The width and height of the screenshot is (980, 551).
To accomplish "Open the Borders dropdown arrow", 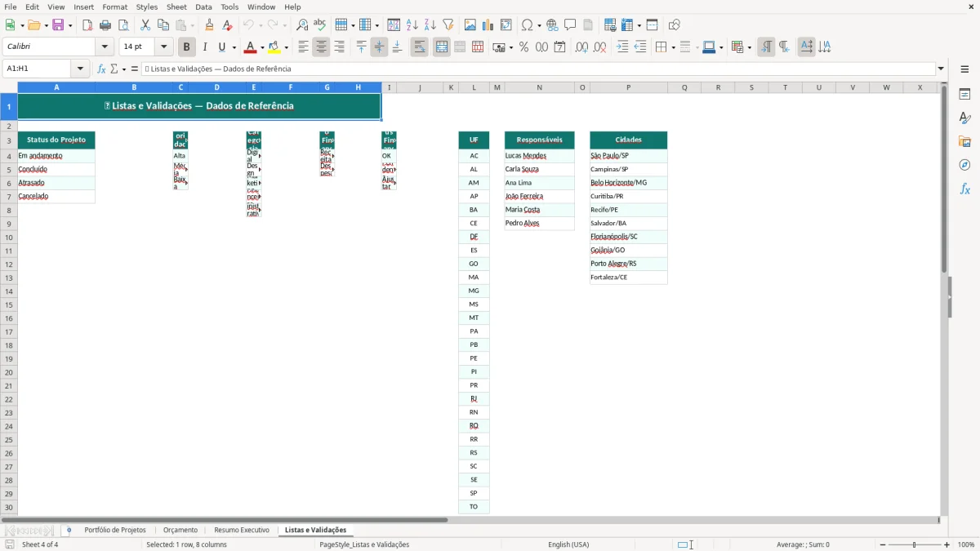I will pyautogui.click(x=672, y=47).
